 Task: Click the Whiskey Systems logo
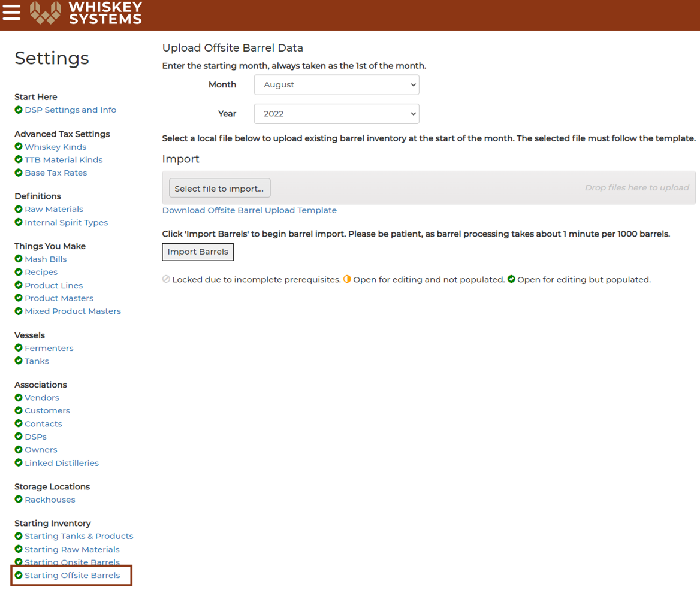pos(86,13)
